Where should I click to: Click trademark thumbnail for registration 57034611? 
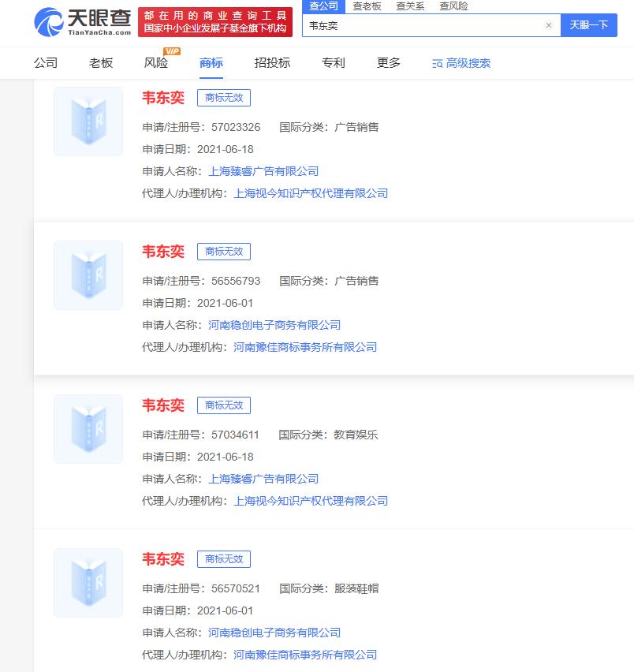pos(88,429)
